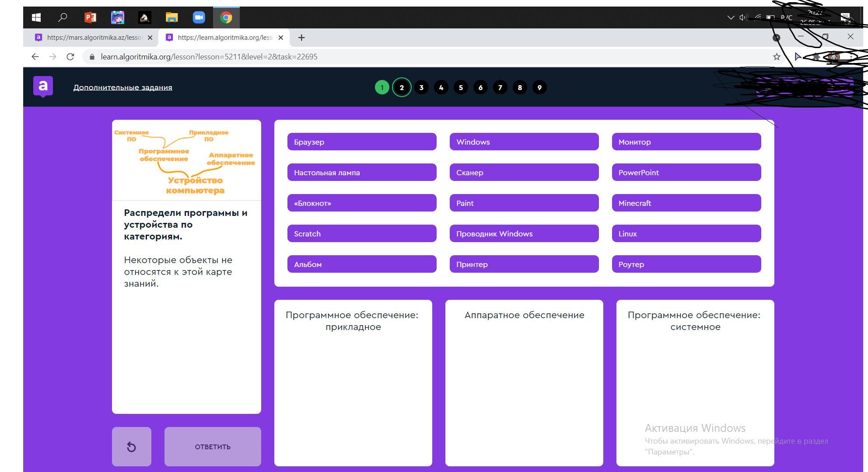
Task: Open the chess knight app on taskbar
Action: point(145,17)
